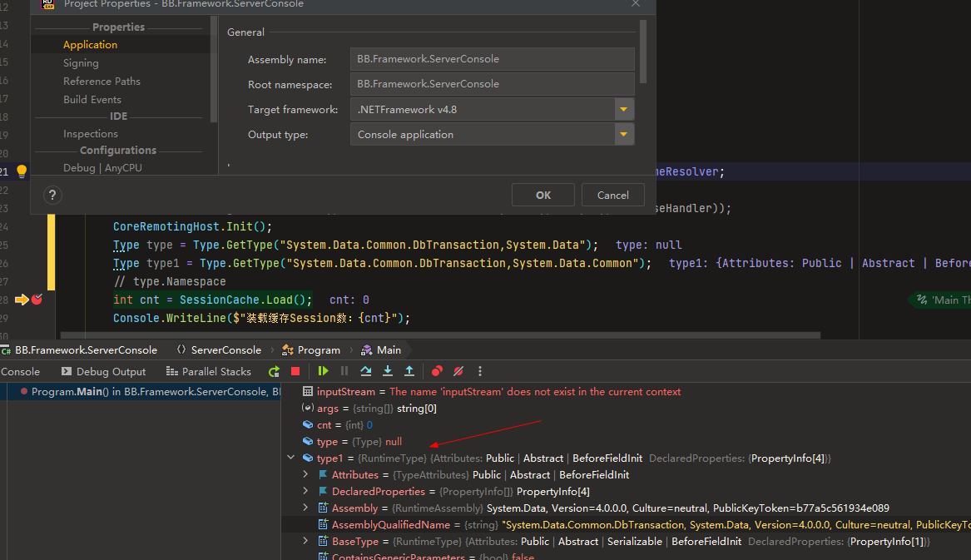
Task: Open Build Events settings
Action: click(92, 100)
